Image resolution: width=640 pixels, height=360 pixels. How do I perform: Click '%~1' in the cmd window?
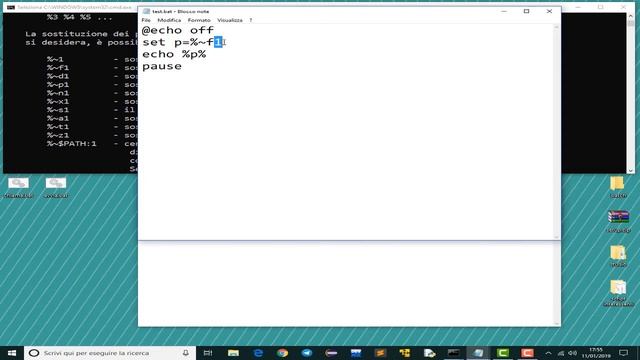pos(55,59)
